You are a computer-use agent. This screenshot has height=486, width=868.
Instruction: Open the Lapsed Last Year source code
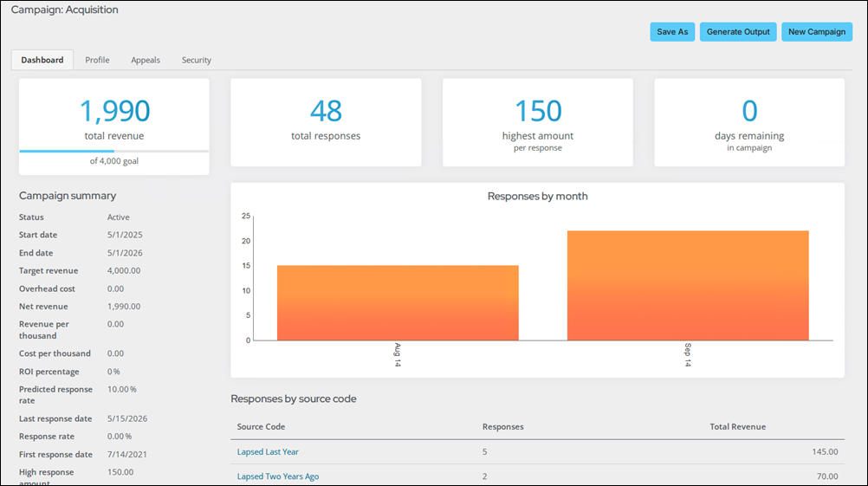coord(268,451)
